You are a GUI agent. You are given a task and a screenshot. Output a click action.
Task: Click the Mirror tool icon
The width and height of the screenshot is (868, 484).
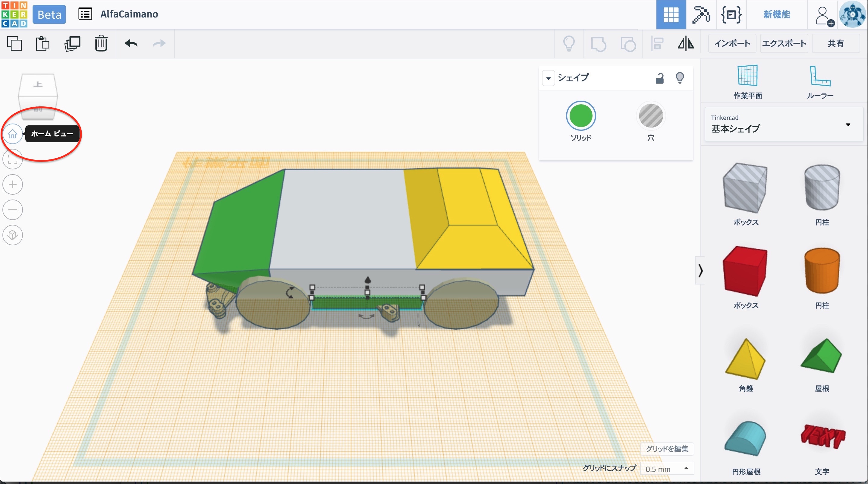click(x=686, y=43)
